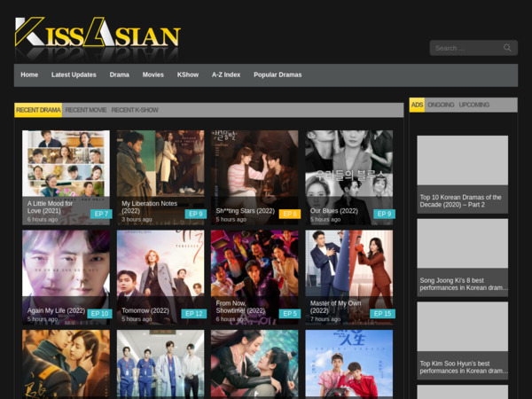Viewport: 532px width, 399px height.
Task: Click EP 10 badge on Again My Life
Action: [99, 314]
